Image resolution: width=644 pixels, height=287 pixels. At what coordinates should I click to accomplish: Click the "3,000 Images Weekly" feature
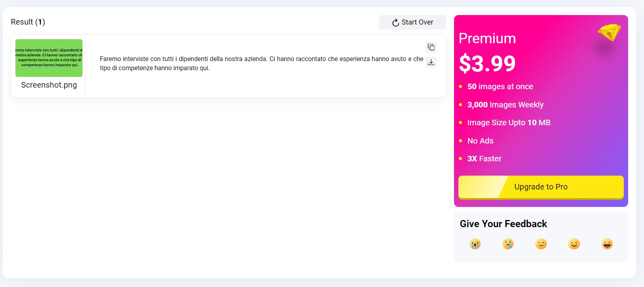pos(505,105)
